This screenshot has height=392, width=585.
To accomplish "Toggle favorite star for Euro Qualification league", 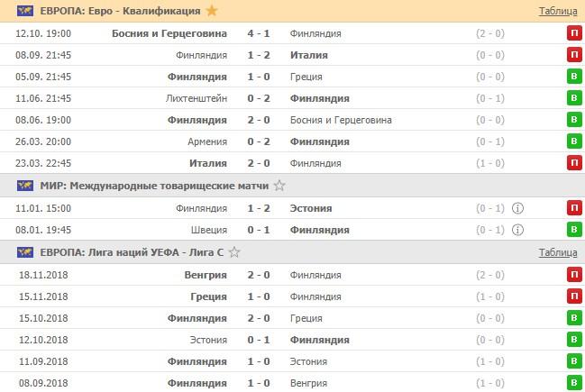I will 212,11.
